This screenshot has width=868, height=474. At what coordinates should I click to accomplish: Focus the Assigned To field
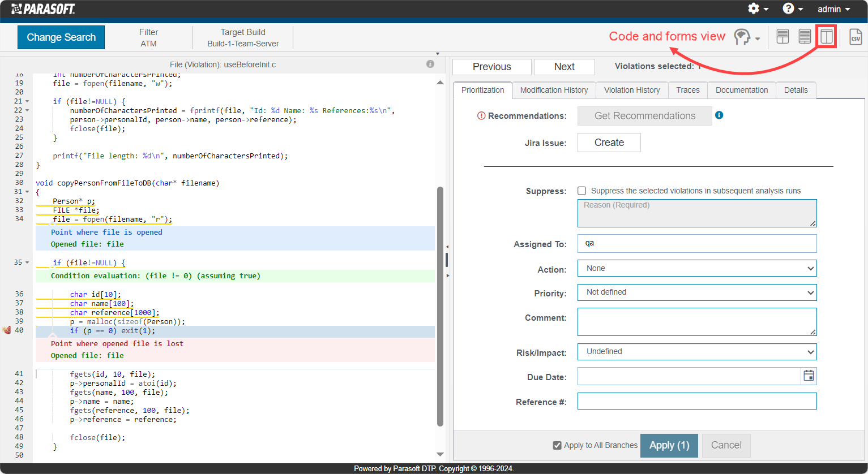point(697,243)
